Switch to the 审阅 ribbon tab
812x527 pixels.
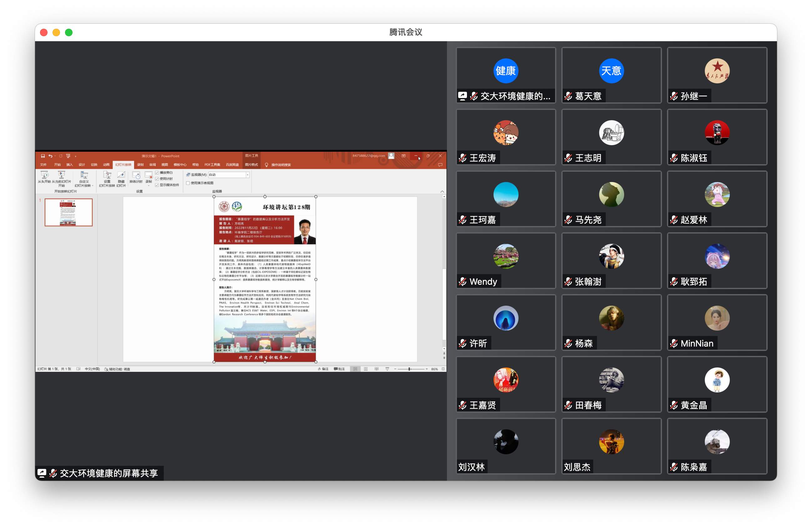point(152,165)
